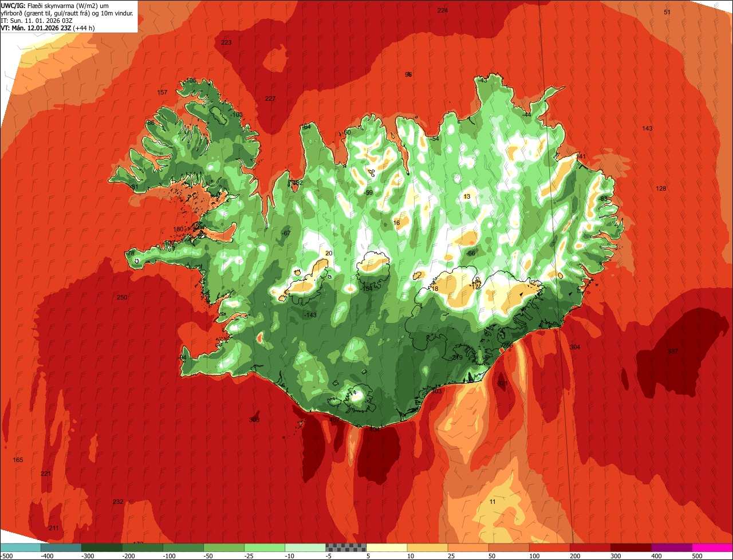Click the value 211 in the bottom-left corner
733x560 pixels.
click(x=54, y=528)
